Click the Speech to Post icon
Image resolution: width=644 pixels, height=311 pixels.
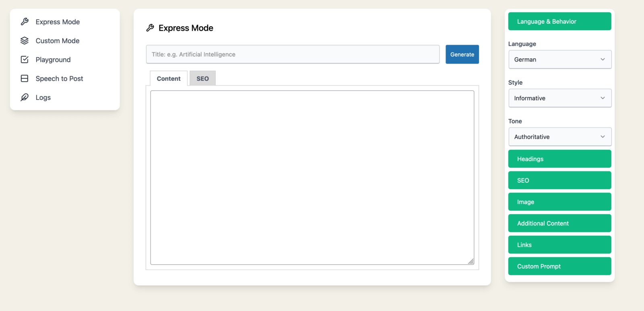click(x=25, y=78)
